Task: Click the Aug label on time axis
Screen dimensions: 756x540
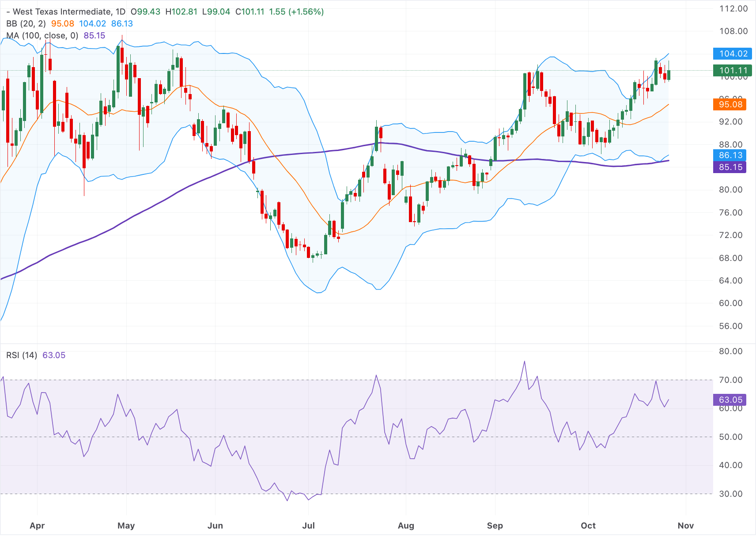Action: 406,526
